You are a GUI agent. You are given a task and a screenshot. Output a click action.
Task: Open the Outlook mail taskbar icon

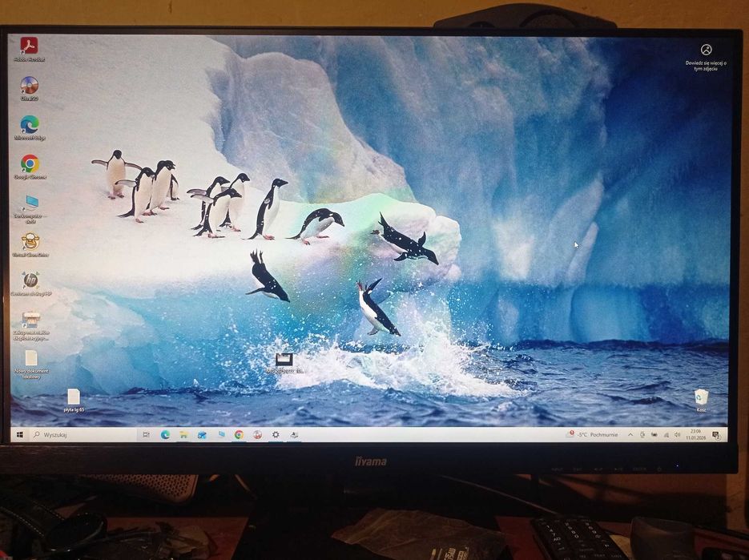click(x=202, y=435)
